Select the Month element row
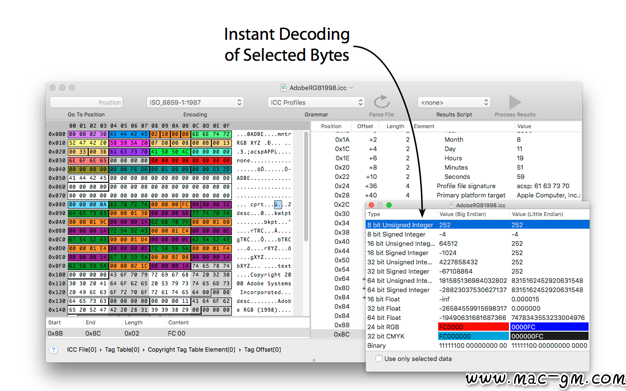Image resolution: width=626 pixels, height=391 pixels. pos(446,140)
